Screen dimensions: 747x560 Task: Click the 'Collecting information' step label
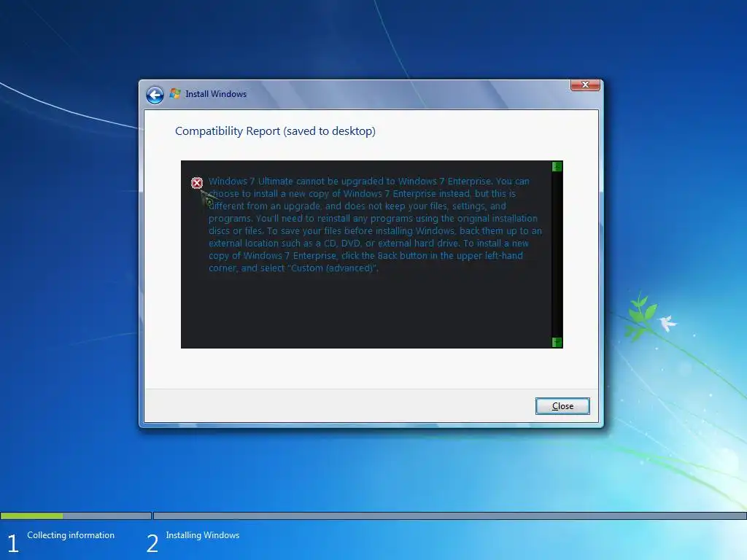click(x=71, y=535)
